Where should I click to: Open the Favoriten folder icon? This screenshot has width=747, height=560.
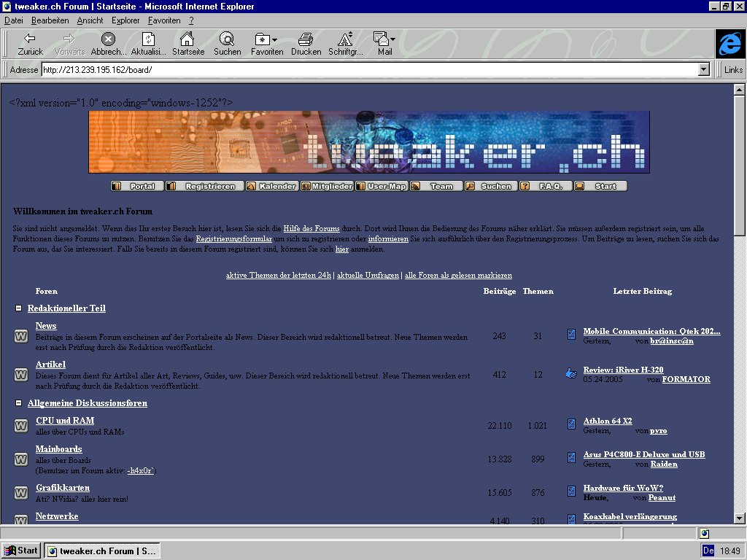(x=263, y=39)
